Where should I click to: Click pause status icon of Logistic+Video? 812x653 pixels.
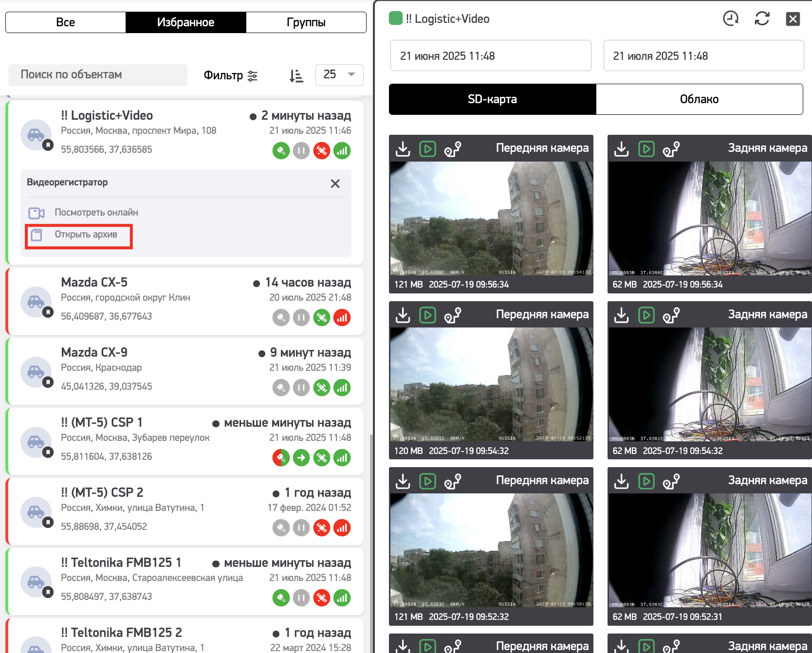click(301, 151)
